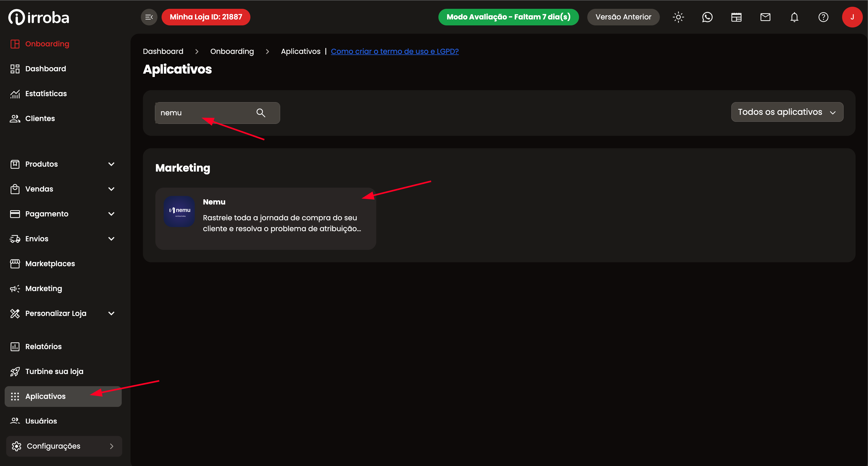This screenshot has height=466, width=868.
Task: Click the mail envelope icon
Action: tap(765, 17)
